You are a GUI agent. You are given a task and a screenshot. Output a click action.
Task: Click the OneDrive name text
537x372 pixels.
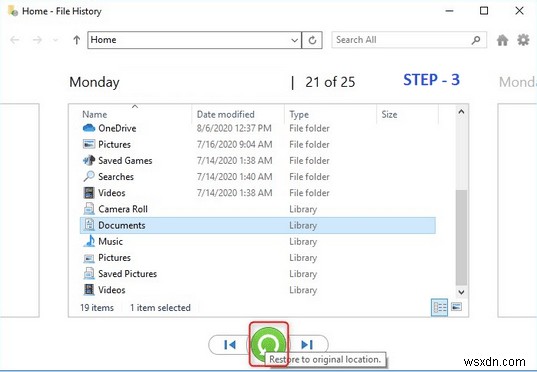[x=117, y=128]
